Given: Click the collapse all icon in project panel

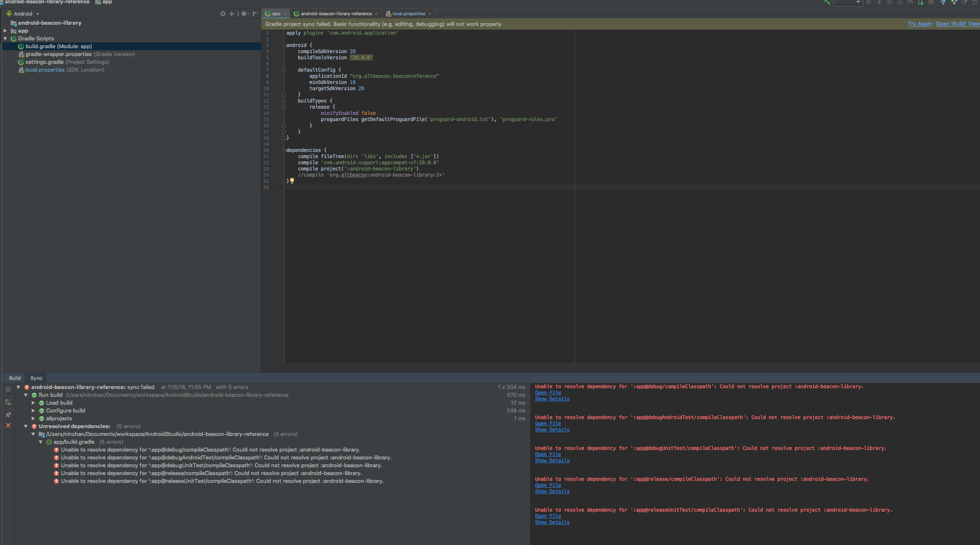Looking at the screenshot, I should (232, 14).
